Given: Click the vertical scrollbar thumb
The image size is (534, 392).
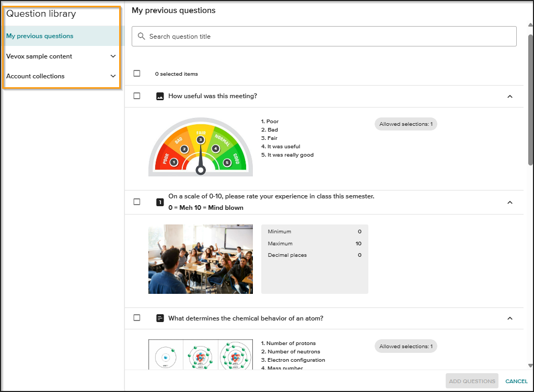Looking at the screenshot, I should 530,99.
